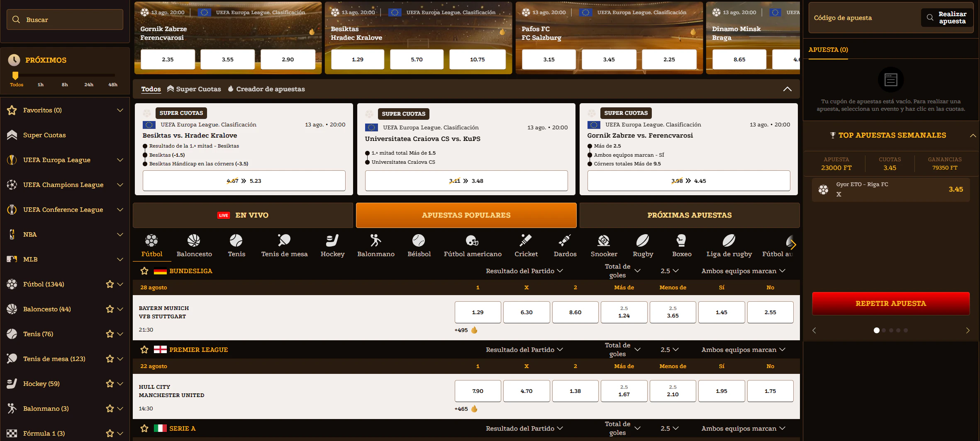Select the Super Cuotas filter tab
The height and width of the screenshot is (441, 980).
194,89
